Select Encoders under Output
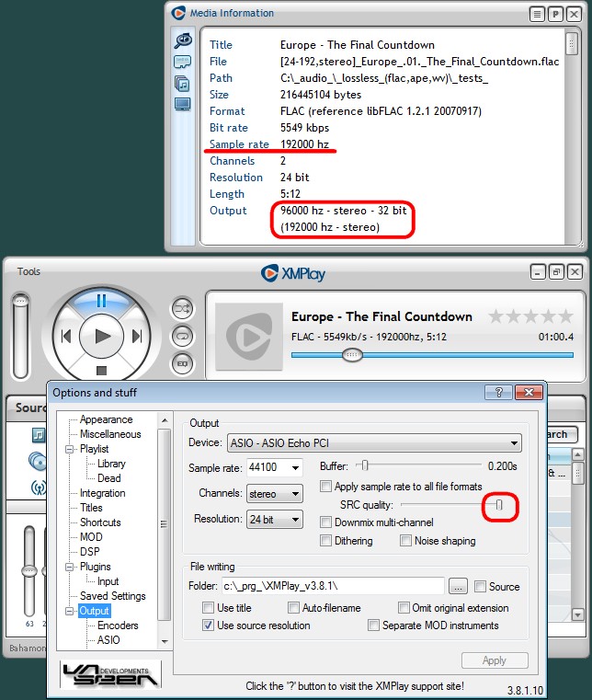The width and height of the screenshot is (592, 700). (118, 625)
